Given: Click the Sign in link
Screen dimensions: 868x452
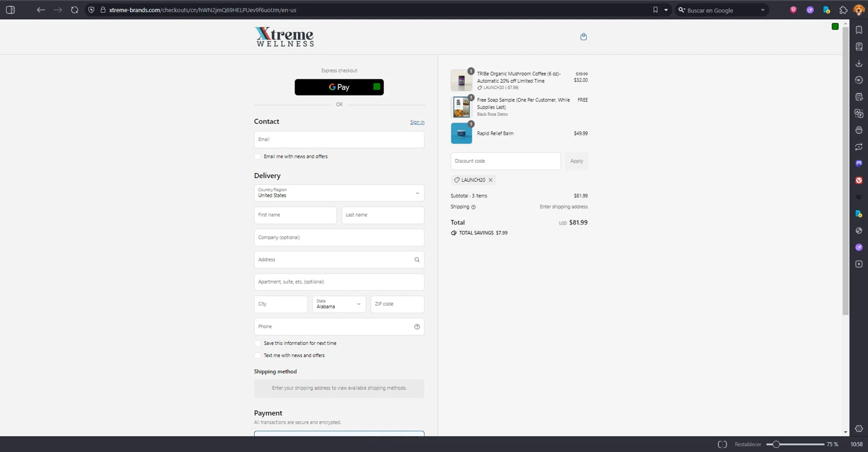Looking at the screenshot, I should (417, 122).
